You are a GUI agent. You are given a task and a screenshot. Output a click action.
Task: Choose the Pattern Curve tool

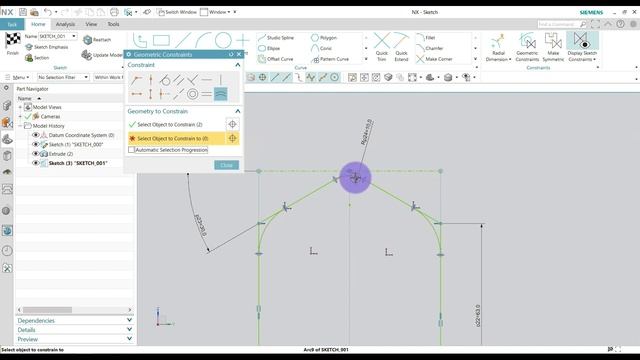[330, 59]
